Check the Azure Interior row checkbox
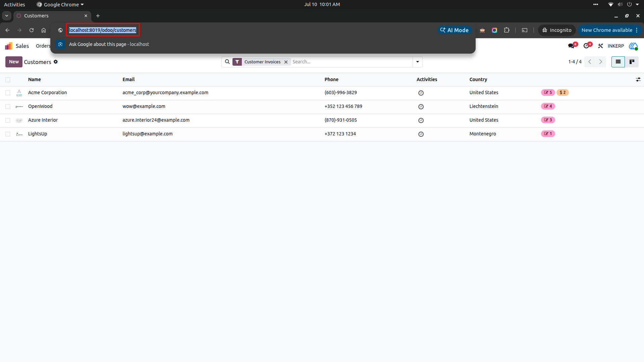 pyautogui.click(x=8, y=120)
